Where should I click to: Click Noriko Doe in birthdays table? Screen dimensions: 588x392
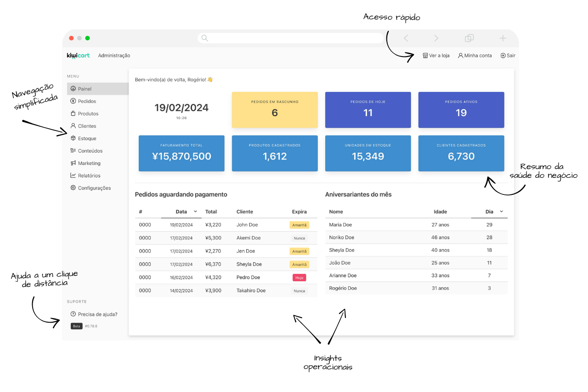[x=342, y=238]
